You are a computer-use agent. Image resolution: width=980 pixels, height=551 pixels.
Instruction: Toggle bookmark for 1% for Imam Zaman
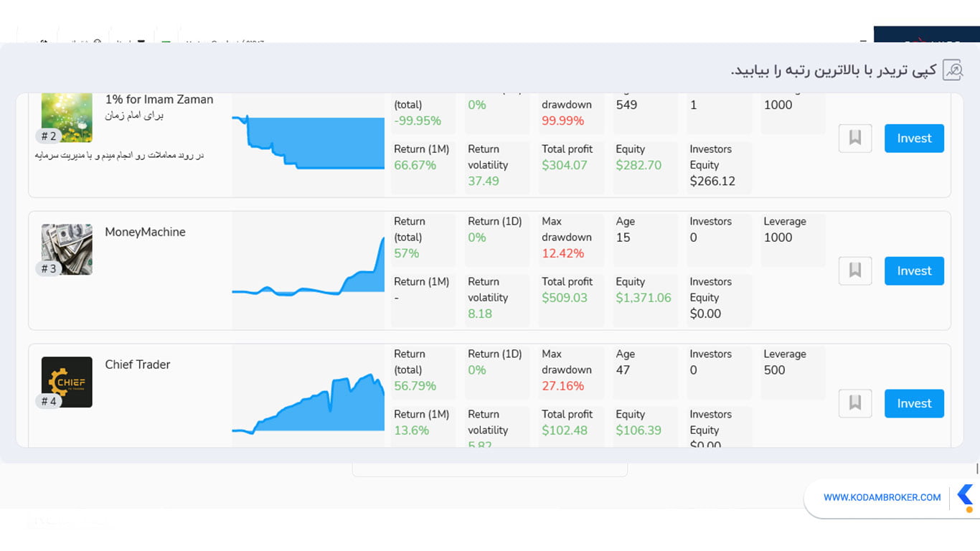855,138
